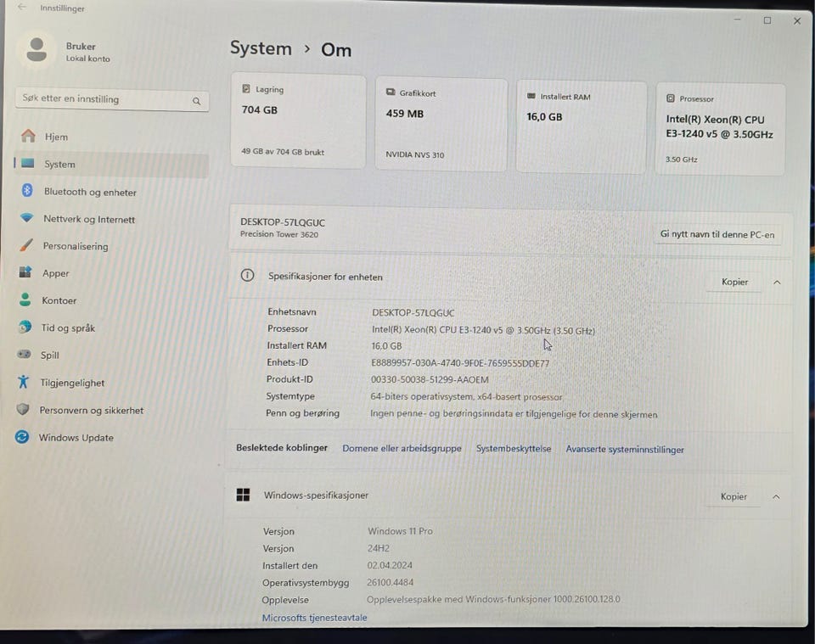Click the Systemtype 64-biters value
Viewport: 815px width, 644px height.
(x=466, y=397)
